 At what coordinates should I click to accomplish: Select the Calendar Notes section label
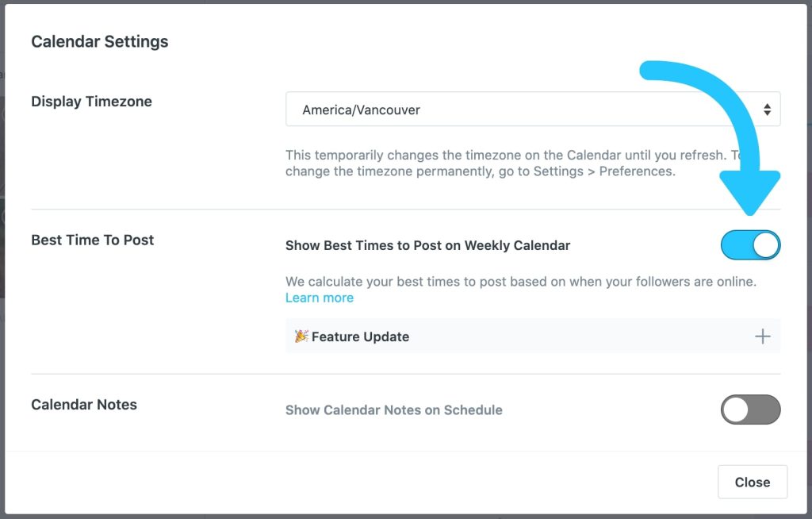point(83,405)
